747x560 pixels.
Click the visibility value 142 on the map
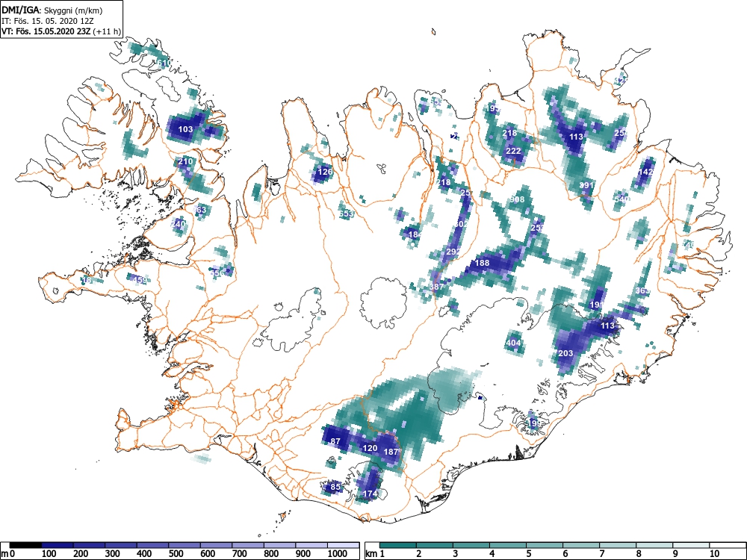[645, 172]
